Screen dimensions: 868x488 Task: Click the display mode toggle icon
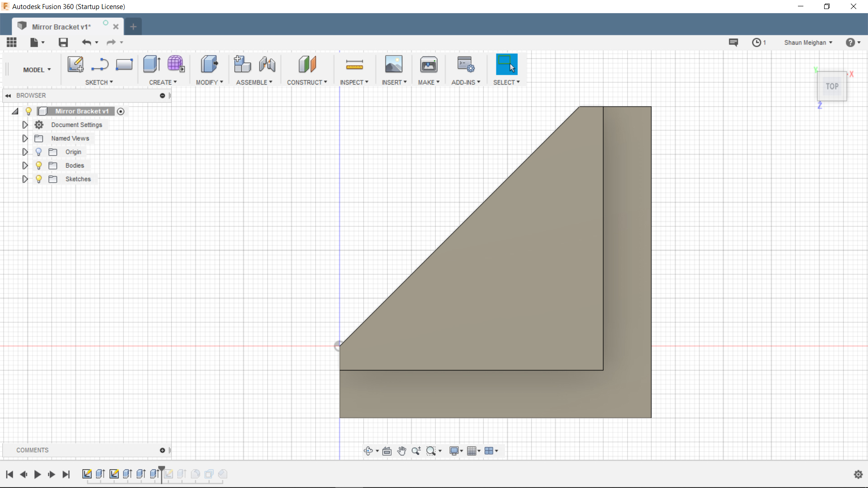(454, 451)
